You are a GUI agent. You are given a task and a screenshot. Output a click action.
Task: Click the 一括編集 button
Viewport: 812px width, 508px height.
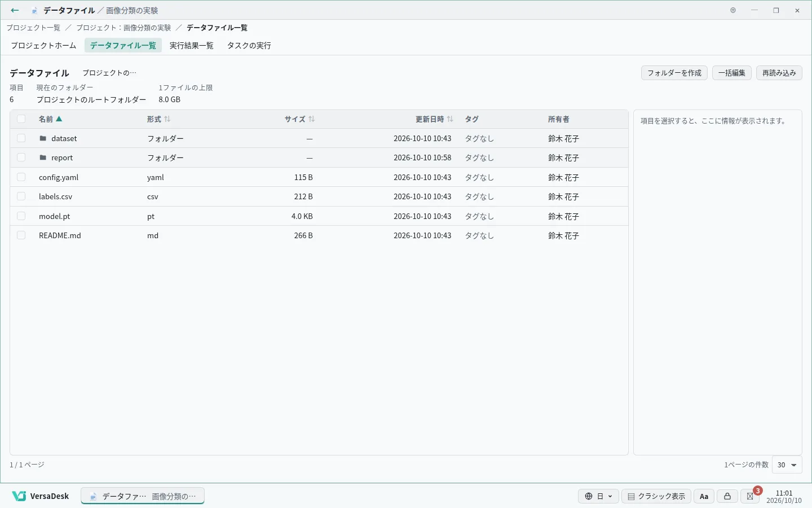(732, 73)
